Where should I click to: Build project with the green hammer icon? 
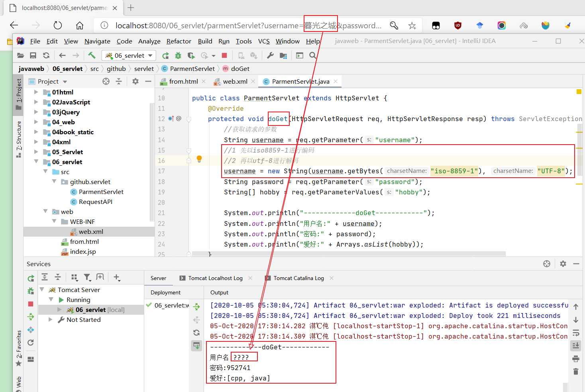pos(92,55)
